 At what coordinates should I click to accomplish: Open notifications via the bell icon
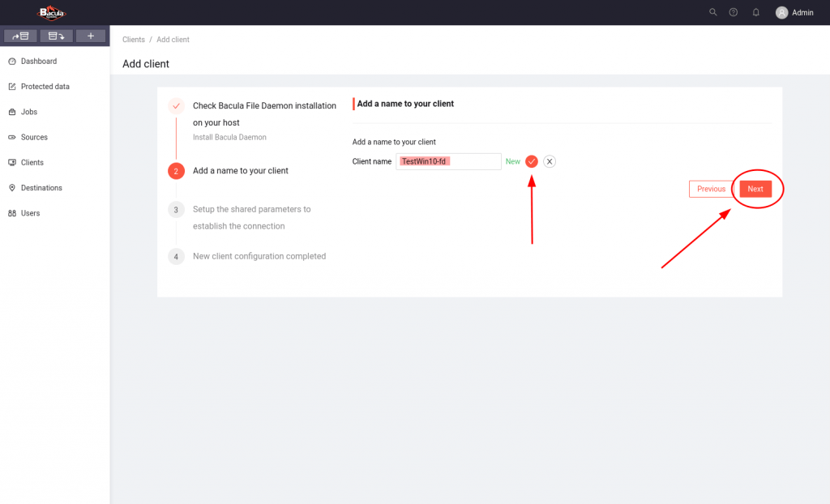click(x=756, y=12)
